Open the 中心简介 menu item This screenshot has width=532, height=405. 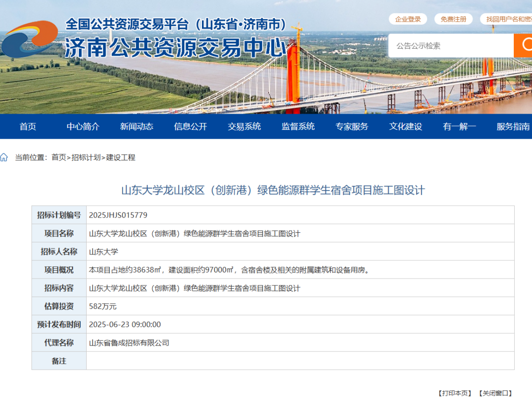pyautogui.click(x=83, y=126)
